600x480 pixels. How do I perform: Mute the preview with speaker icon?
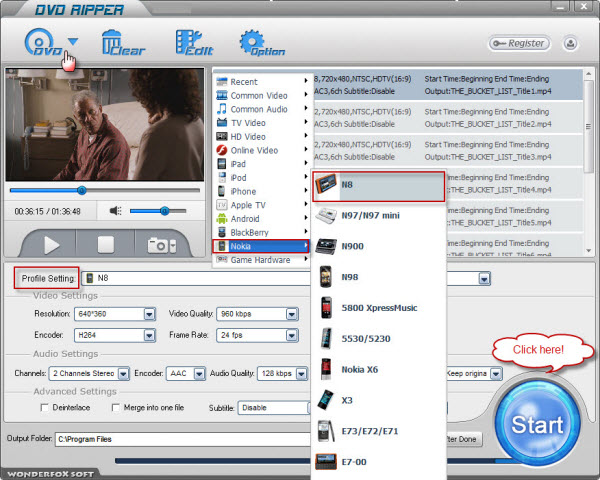[x=115, y=211]
